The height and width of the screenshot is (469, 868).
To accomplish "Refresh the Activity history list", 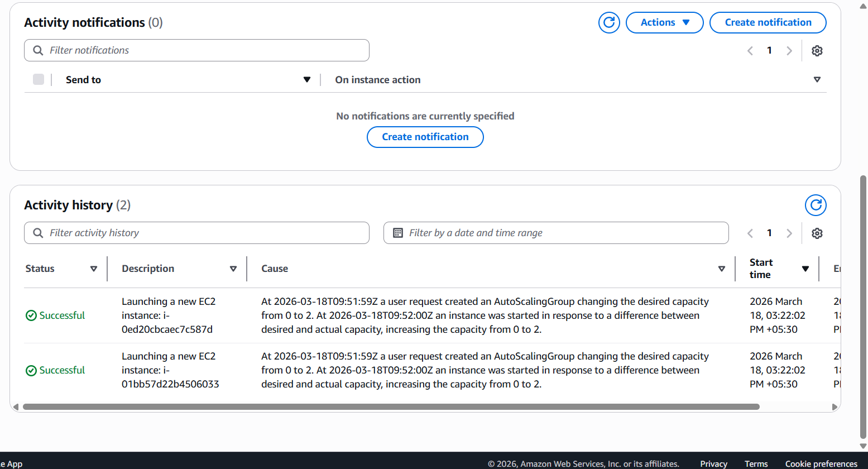I will 816,205.
